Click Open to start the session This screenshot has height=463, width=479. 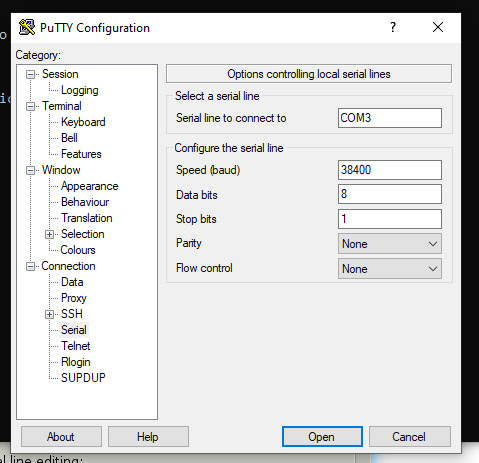322,437
